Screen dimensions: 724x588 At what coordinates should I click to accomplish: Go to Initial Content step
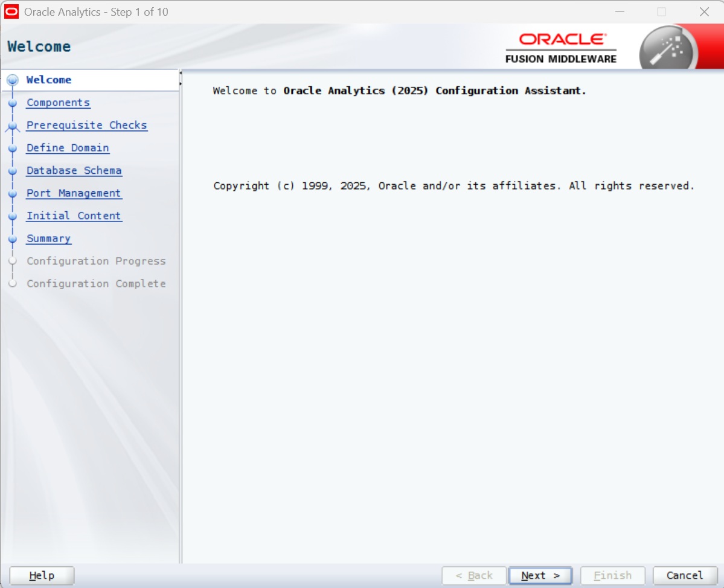click(x=74, y=216)
